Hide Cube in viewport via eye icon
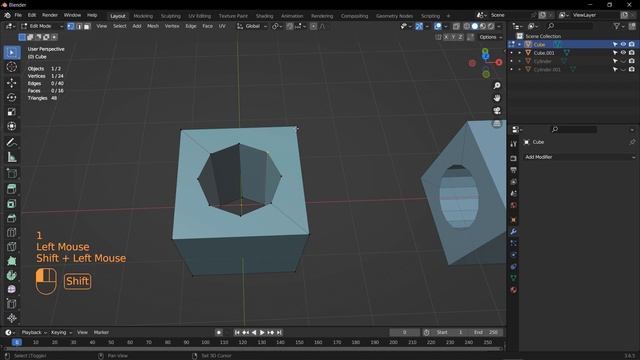Viewport: 640px width, 360px height. tap(623, 44)
